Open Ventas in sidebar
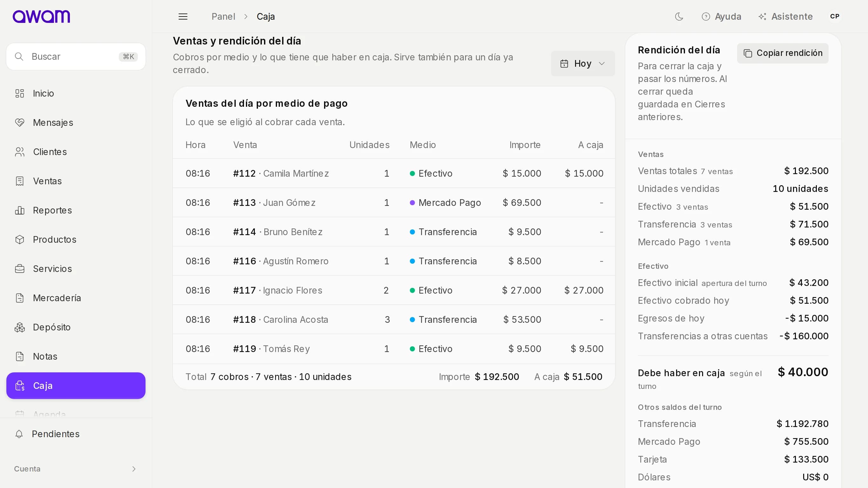 click(x=76, y=181)
